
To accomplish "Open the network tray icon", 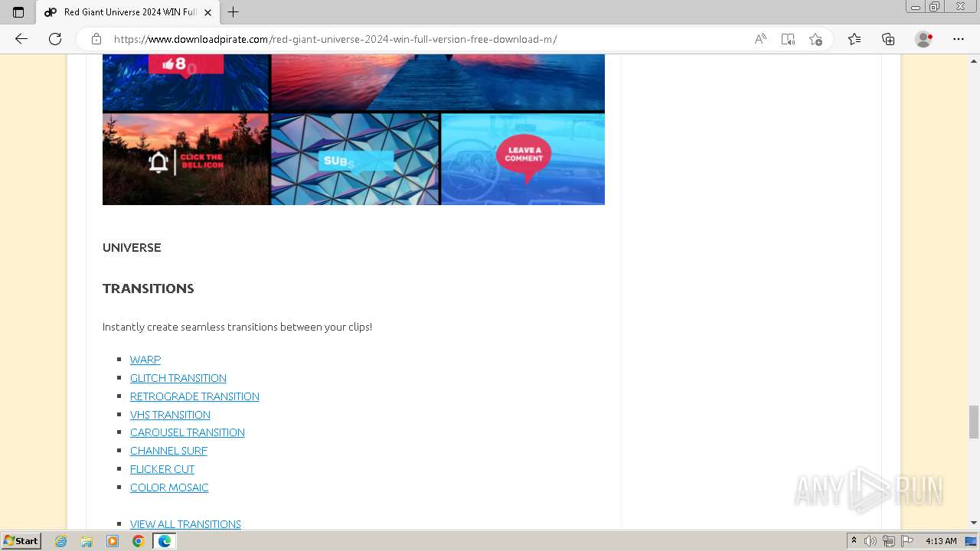I will [889, 541].
